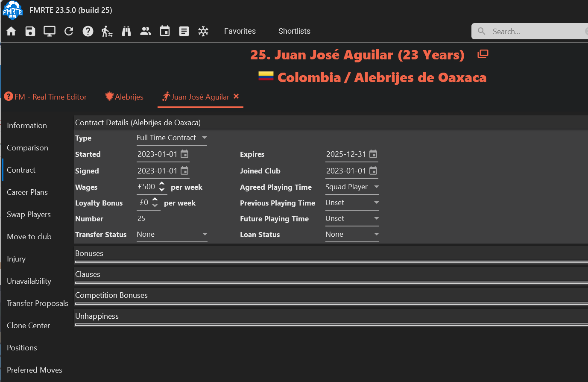This screenshot has height=382, width=588.
Task: Open the Future Playing Time dropdown
Action: (x=352, y=218)
